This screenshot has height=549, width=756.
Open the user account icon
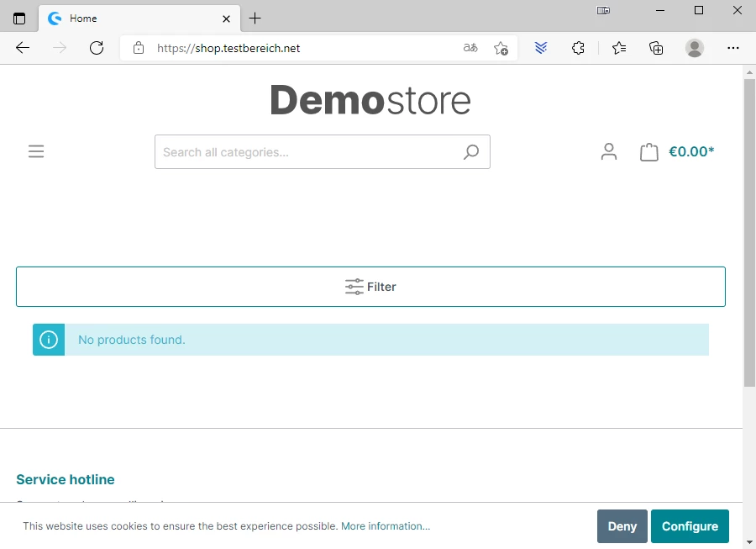point(609,151)
